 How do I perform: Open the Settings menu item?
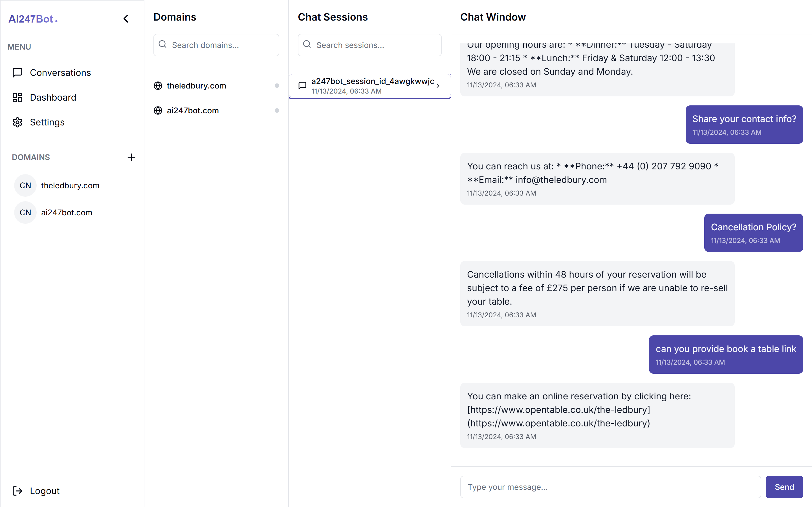pos(47,122)
